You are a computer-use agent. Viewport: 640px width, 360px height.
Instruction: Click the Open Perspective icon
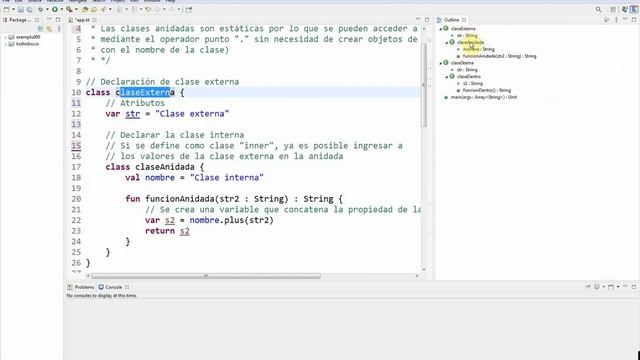(x=613, y=9)
